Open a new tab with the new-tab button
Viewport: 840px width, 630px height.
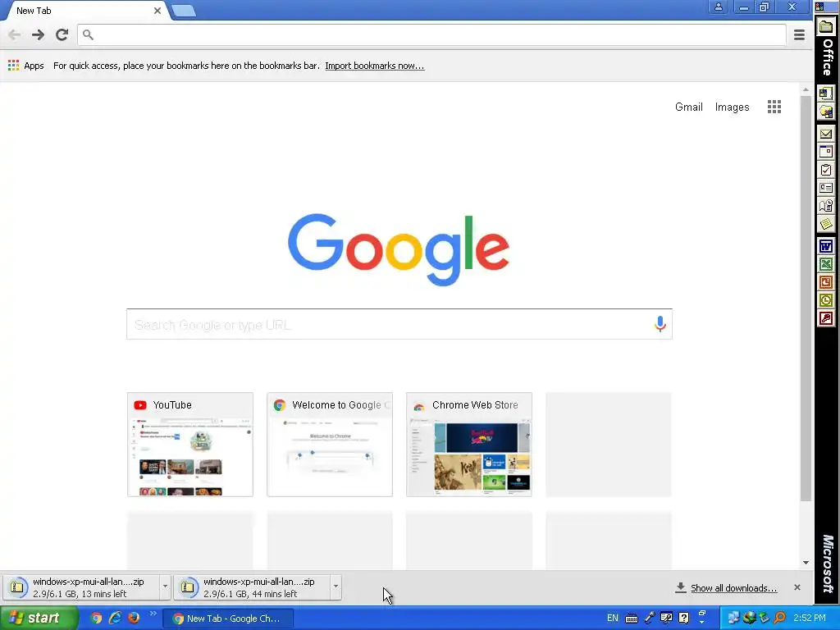click(x=184, y=11)
